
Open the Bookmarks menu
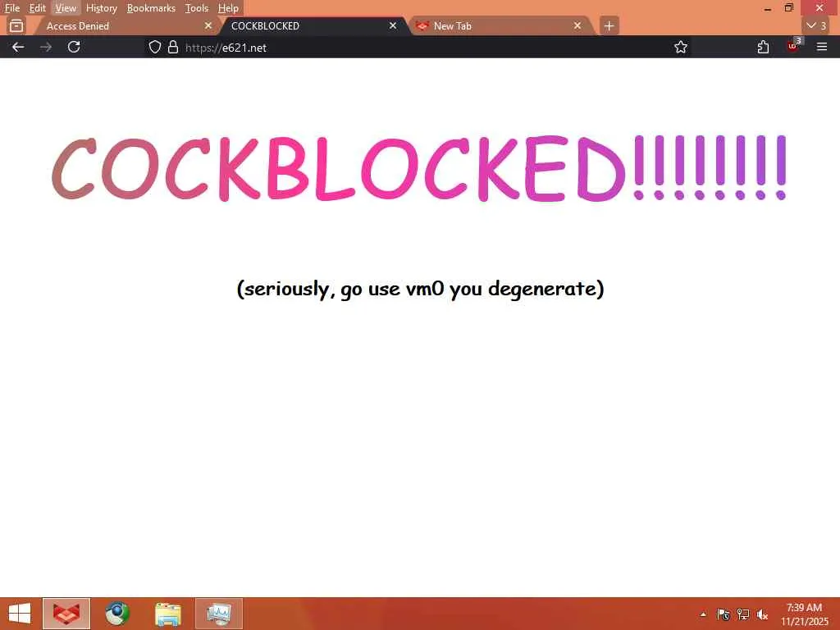pos(151,8)
